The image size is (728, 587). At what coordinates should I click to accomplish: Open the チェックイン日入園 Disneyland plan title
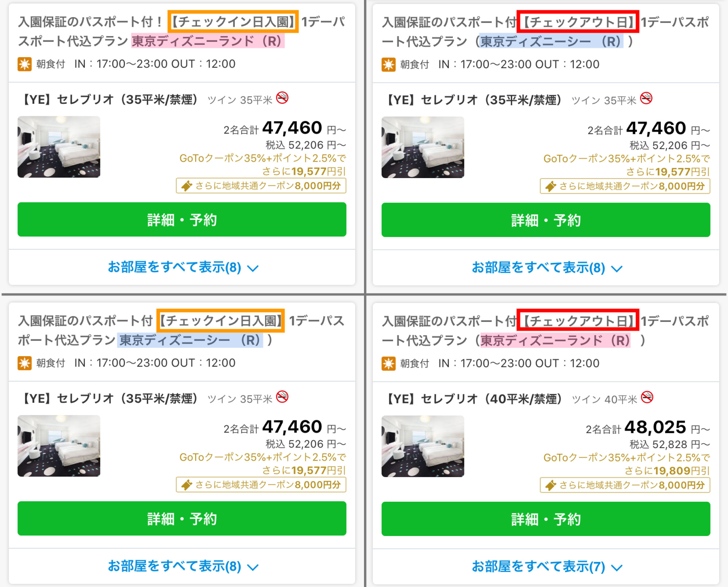(182, 31)
